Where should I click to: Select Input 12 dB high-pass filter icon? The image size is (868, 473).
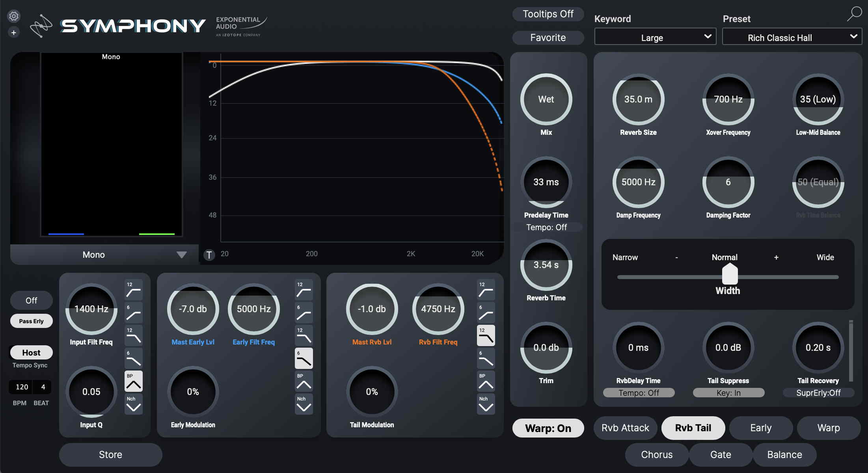pos(134,290)
